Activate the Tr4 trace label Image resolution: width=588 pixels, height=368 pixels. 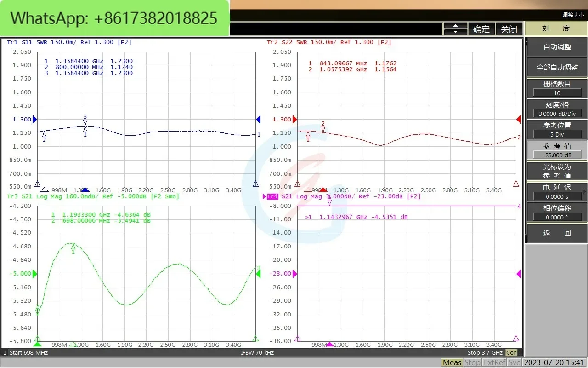tap(272, 196)
